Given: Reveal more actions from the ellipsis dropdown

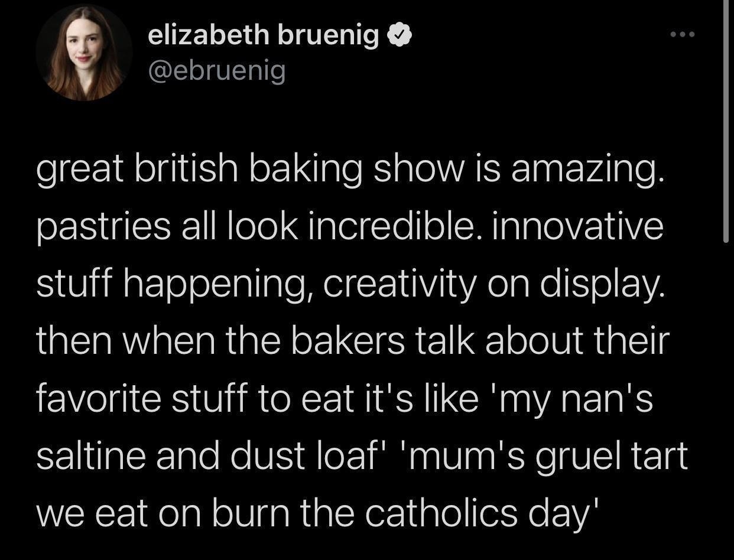Looking at the screenshot, I should pyautogui.click(x=682, y=34).
